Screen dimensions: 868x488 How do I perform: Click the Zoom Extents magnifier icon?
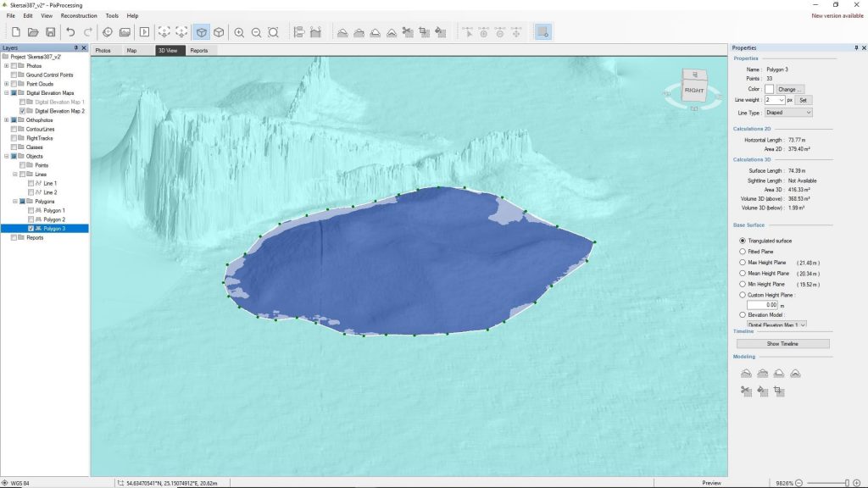pos(275,32)
